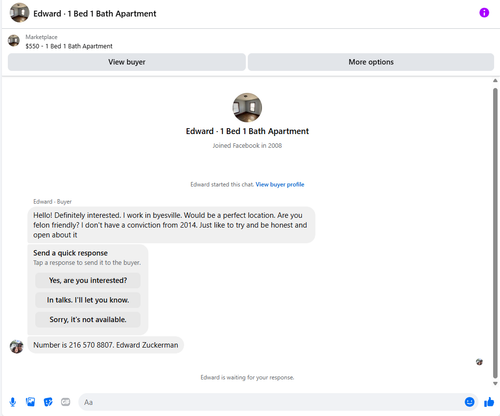Viewport: 500px width, 416px height.
Task: Send a thumbs up like
Action: point(489,402)
